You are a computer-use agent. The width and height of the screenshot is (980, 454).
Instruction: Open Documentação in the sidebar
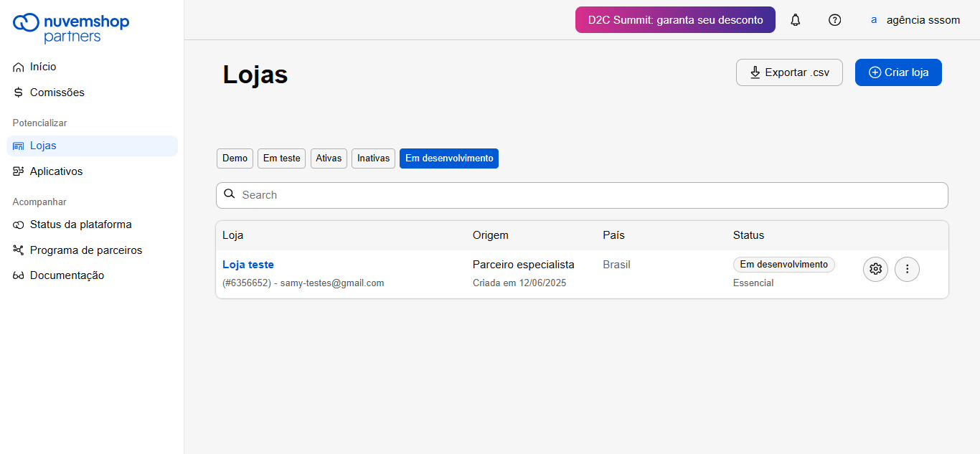[x=67, y=275]
